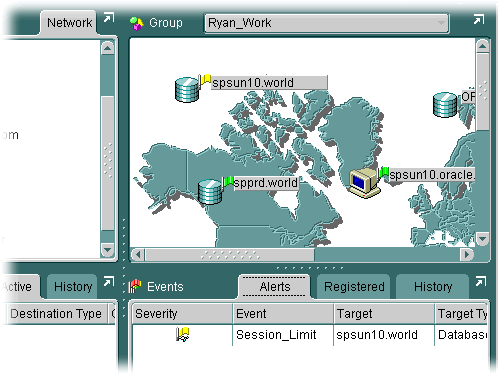Pop out the Network pane with arrow icon
Viewport: 498px width, 375px height.
tap(108, 17)
